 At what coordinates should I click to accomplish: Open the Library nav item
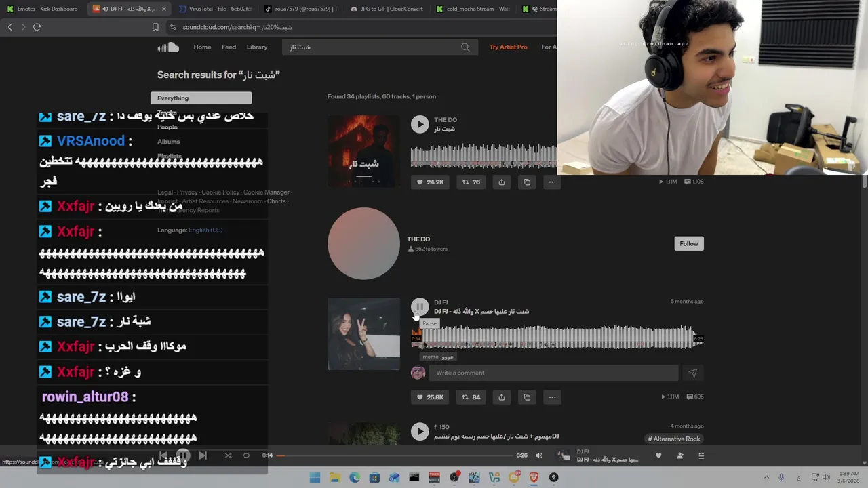[x=256, y=47]
